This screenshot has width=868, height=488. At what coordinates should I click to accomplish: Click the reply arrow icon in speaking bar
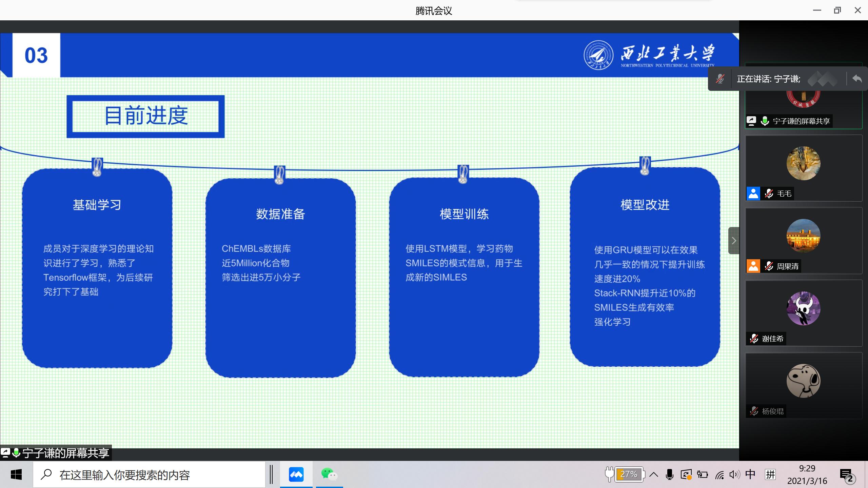(857, 79)
